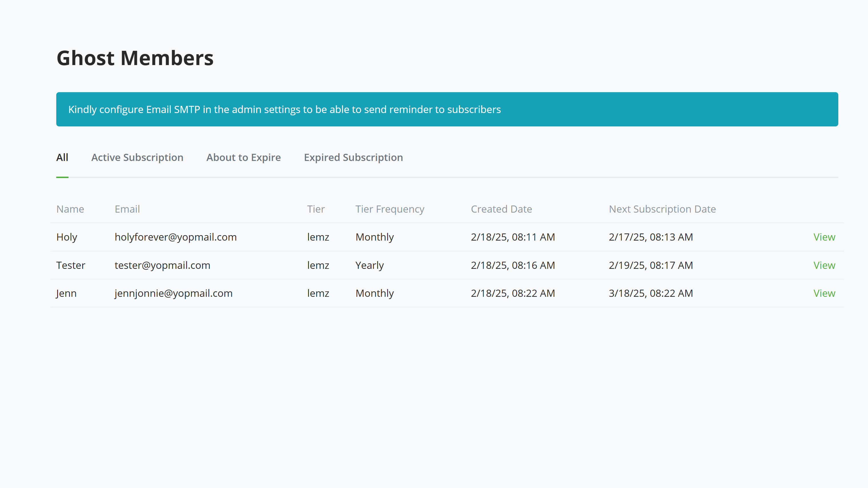Screen dimensions: 868x488
Task: Click the Ghost Members page title
Action: click(135, 58)
